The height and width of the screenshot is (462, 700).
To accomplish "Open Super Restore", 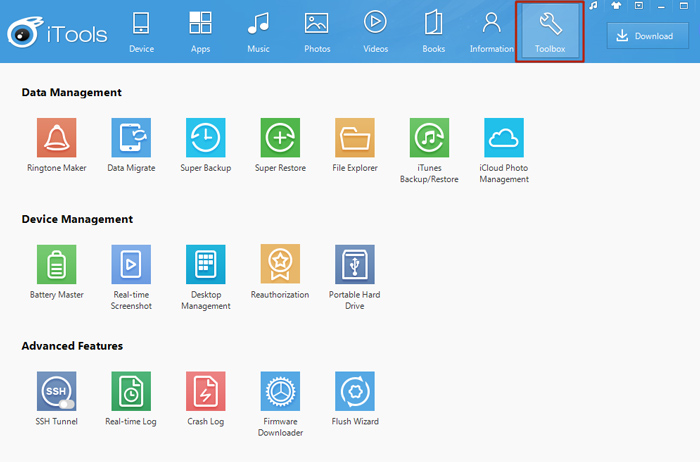I will 280,137.
